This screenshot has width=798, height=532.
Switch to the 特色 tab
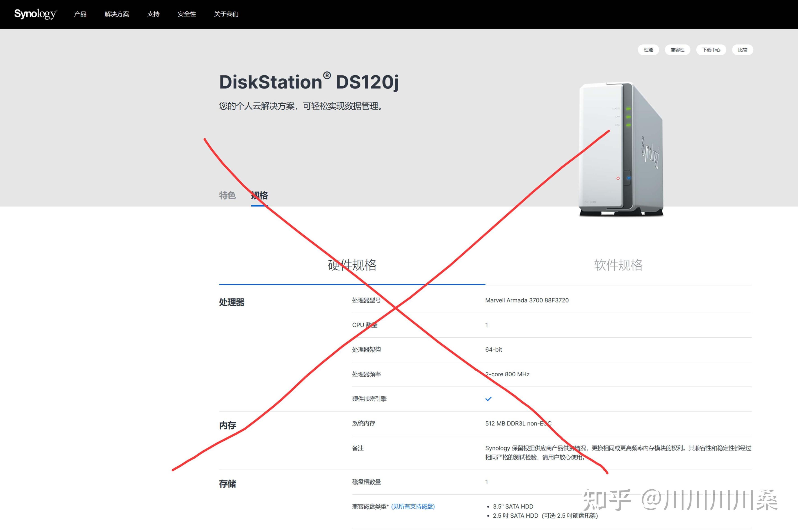coord(227,196)
